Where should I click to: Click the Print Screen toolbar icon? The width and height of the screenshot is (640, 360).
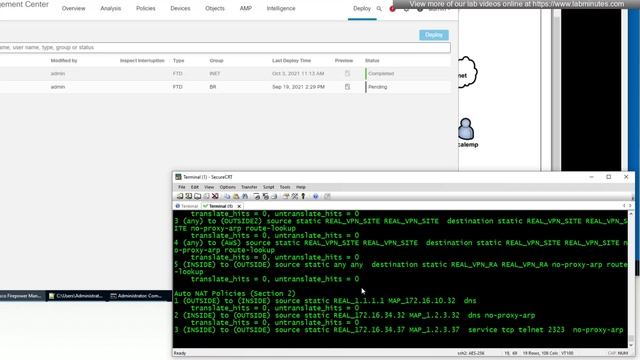257,196
